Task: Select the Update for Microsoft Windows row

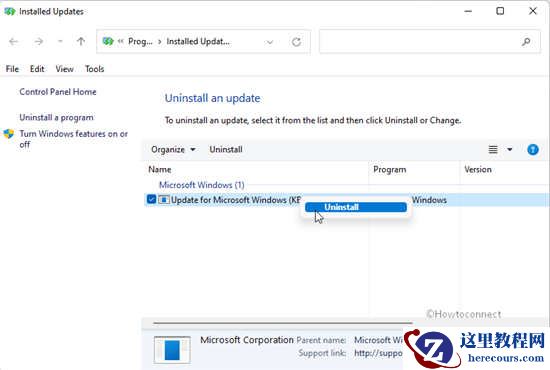Action: click(x=347, y=200)
